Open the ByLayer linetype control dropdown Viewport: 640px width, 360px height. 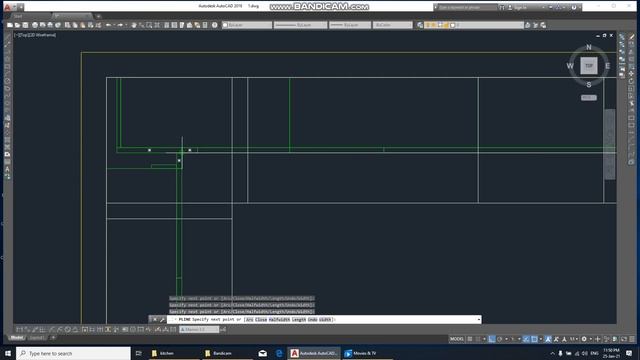point(300,25)
